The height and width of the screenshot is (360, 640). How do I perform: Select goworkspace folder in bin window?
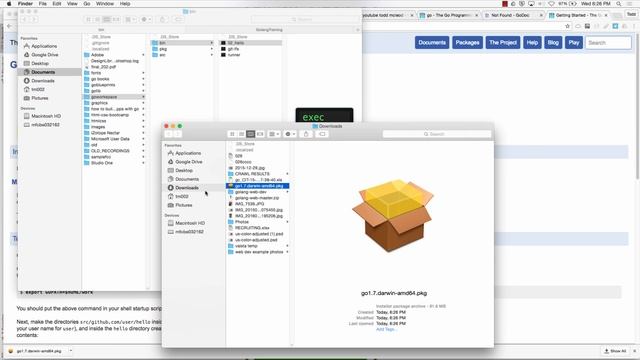point(104,97)
